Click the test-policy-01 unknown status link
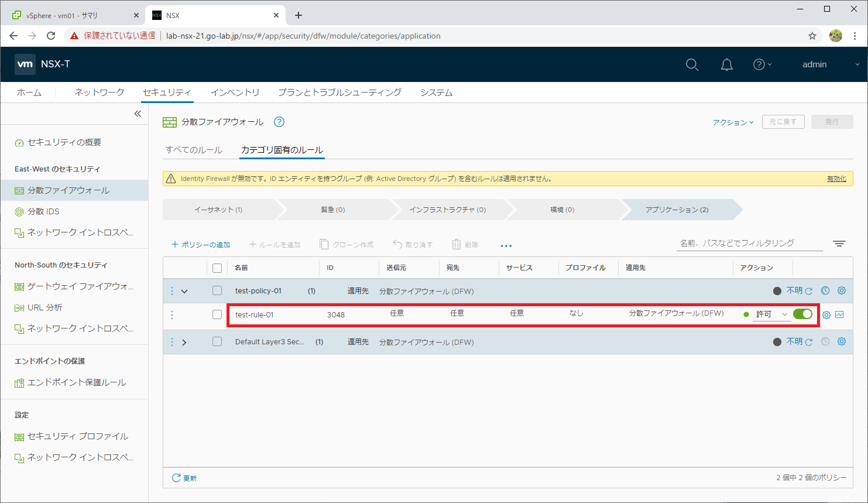The width and height of the screenshot is (868, 503). (794, 290)
